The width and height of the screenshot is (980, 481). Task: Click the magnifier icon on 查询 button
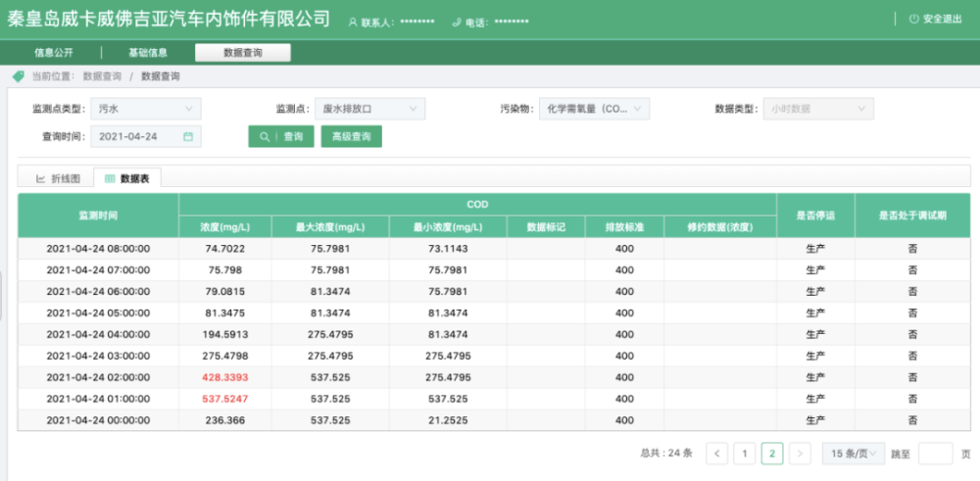pos(265,137)
